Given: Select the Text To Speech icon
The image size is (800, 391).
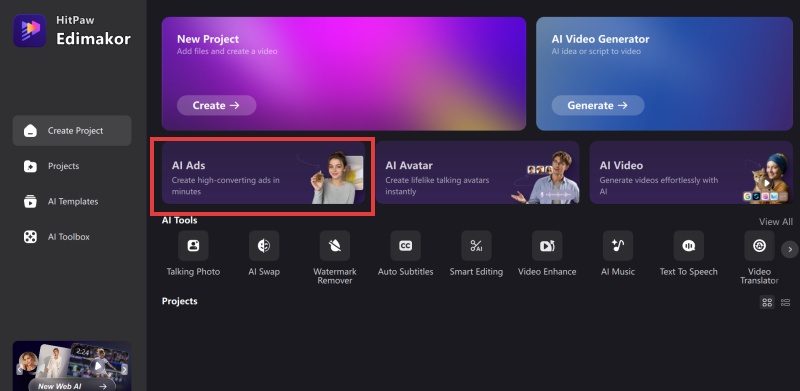Looking at the screenshot, I should (688, 246).
